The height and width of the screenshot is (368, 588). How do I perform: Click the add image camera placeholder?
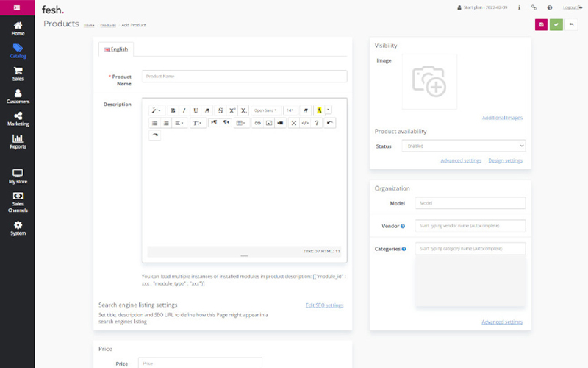429,81
